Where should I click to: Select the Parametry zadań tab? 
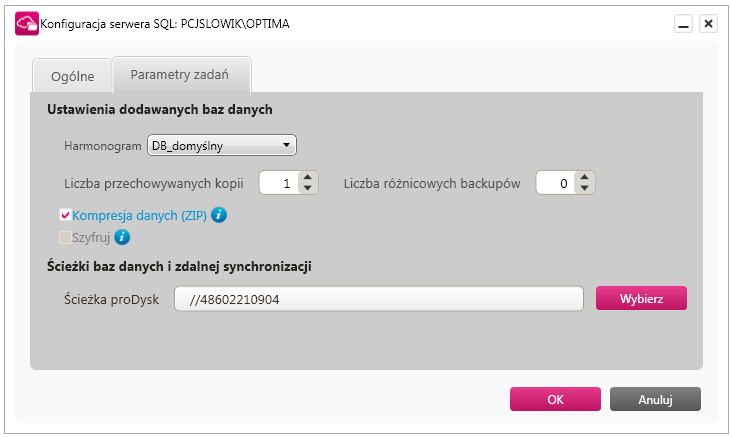[180, 75]
